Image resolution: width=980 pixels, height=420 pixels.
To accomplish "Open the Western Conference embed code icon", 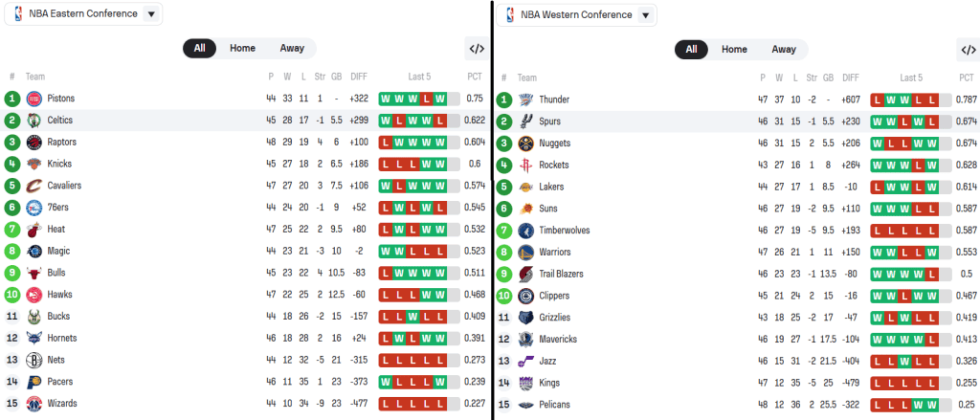I will point(969,50).
